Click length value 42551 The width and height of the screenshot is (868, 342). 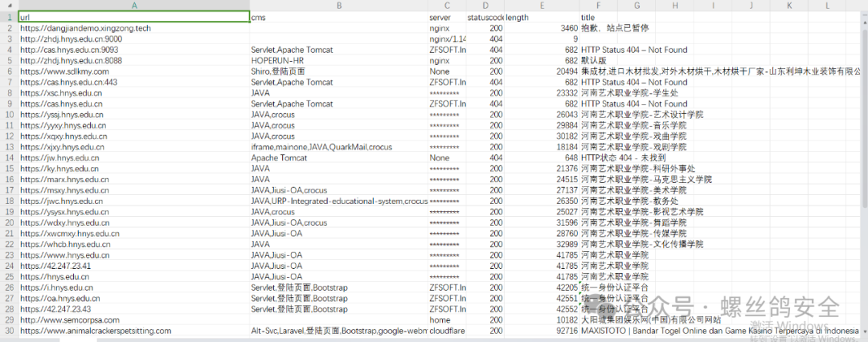click(542, 299)
